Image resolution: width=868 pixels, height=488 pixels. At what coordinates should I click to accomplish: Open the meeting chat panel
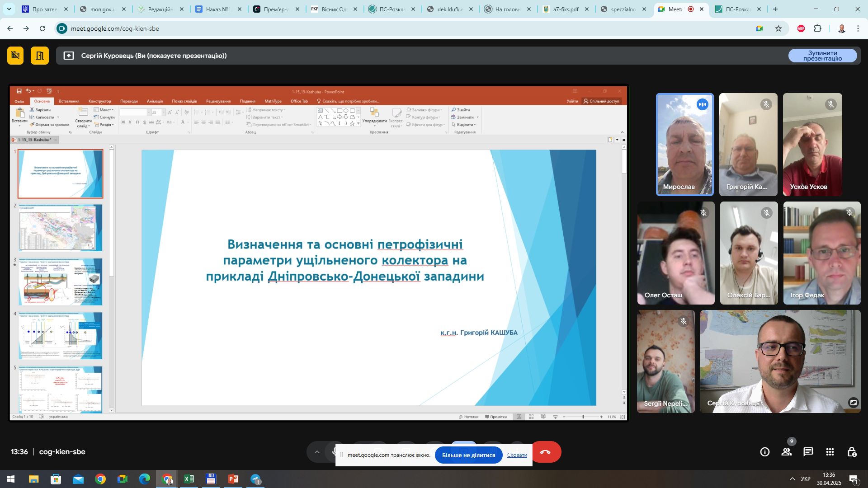[808, 452]
